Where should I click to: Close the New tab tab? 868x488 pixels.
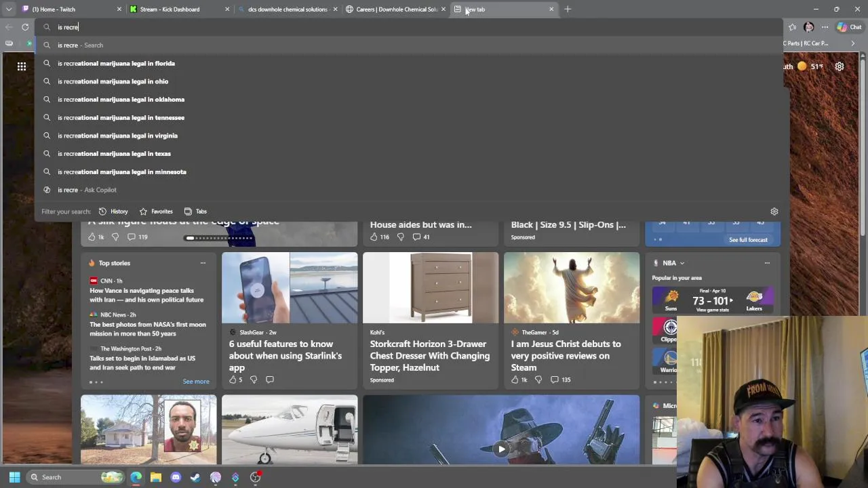(x=551, y=9)
